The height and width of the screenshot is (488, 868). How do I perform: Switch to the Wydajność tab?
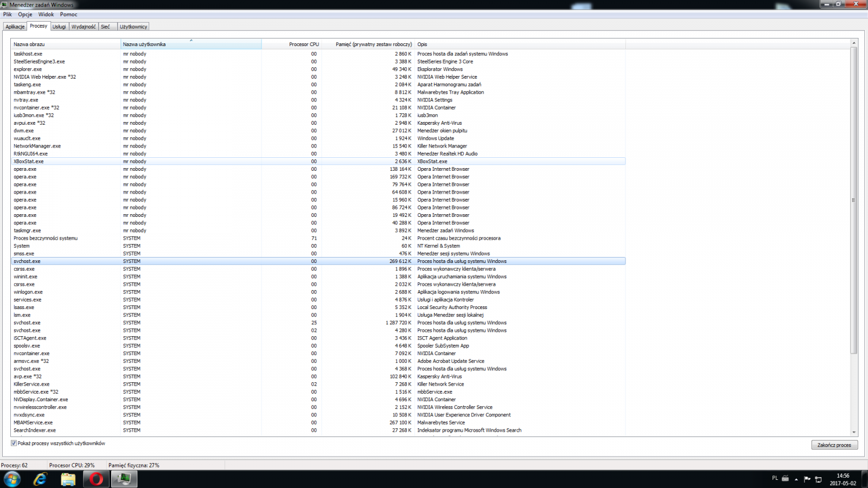point(84,27)
